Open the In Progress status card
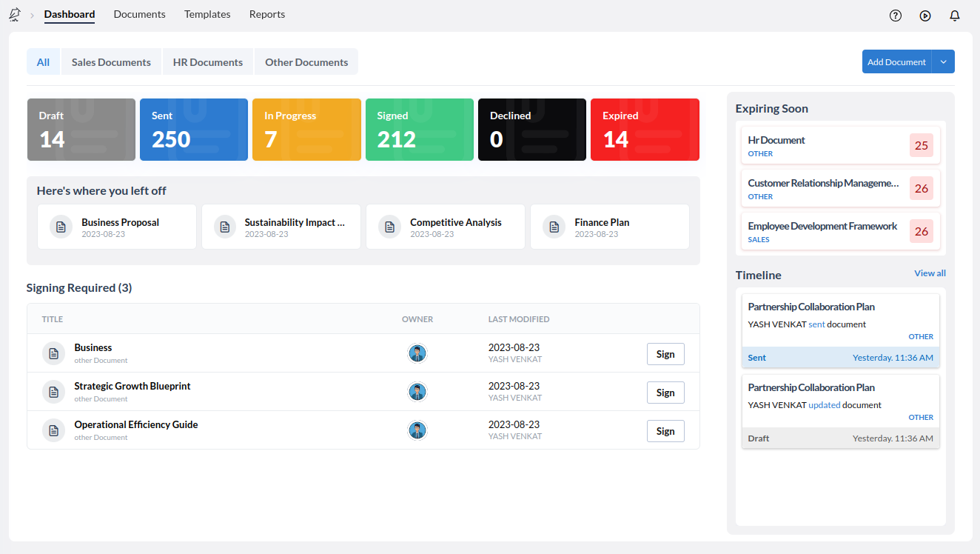Screen dimensions: 980x554 tap(306, 130)
